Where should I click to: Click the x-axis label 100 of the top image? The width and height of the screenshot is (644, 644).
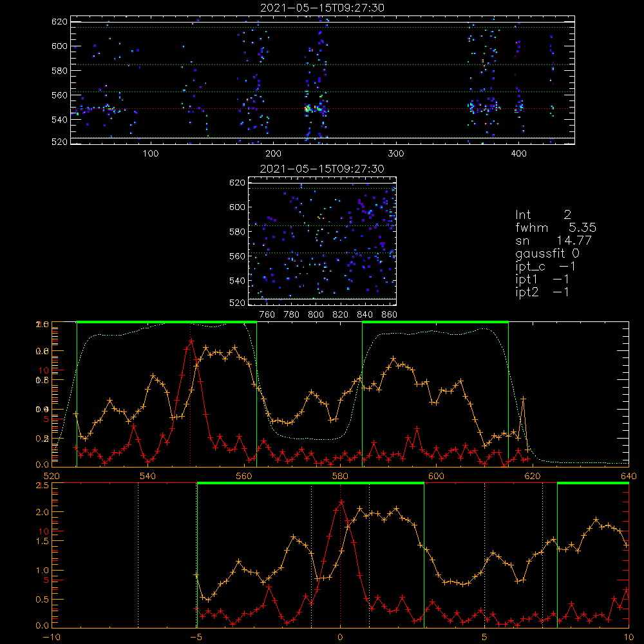[x=151, y=154]
